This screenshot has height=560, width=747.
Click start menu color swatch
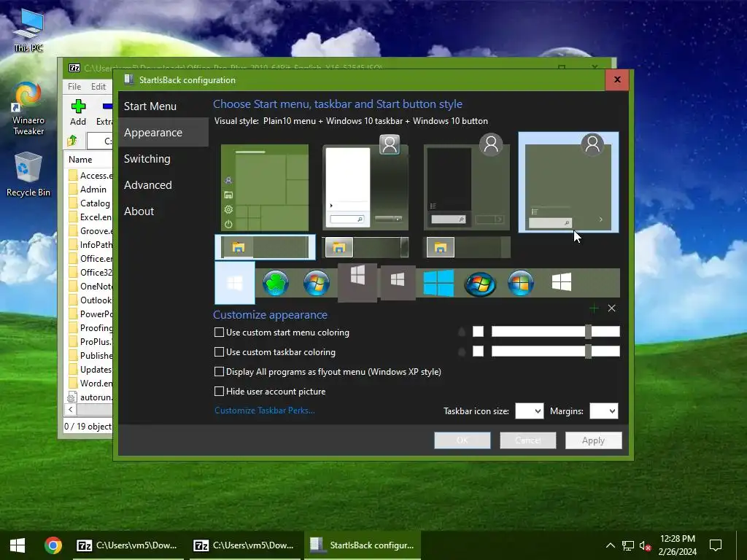tap(478, 332)
